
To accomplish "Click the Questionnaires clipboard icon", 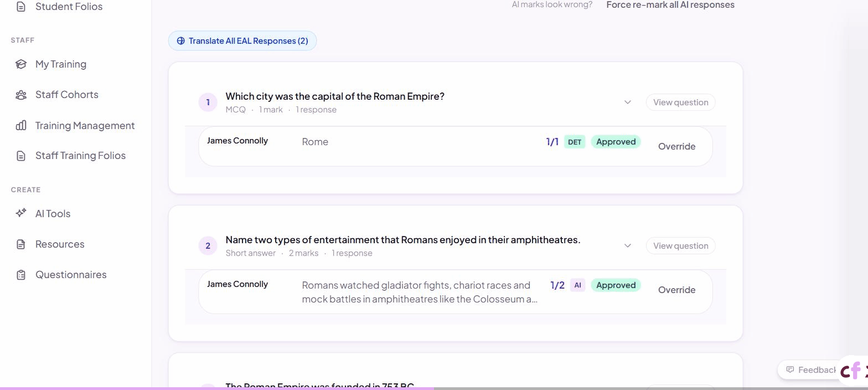I will coord(21,275).
